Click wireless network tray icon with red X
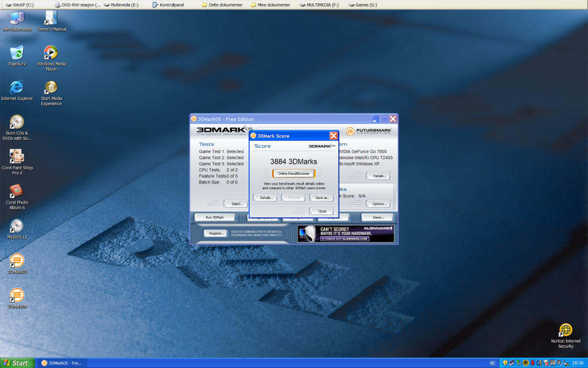The height and width of the screenshot is (368, 588). point(546,363)
